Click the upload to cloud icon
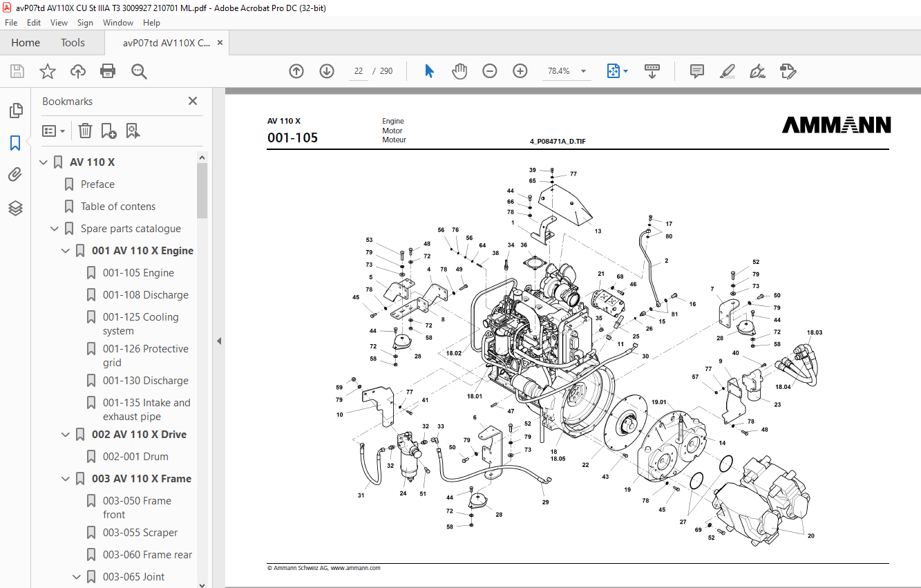 (x=78, y=71)
